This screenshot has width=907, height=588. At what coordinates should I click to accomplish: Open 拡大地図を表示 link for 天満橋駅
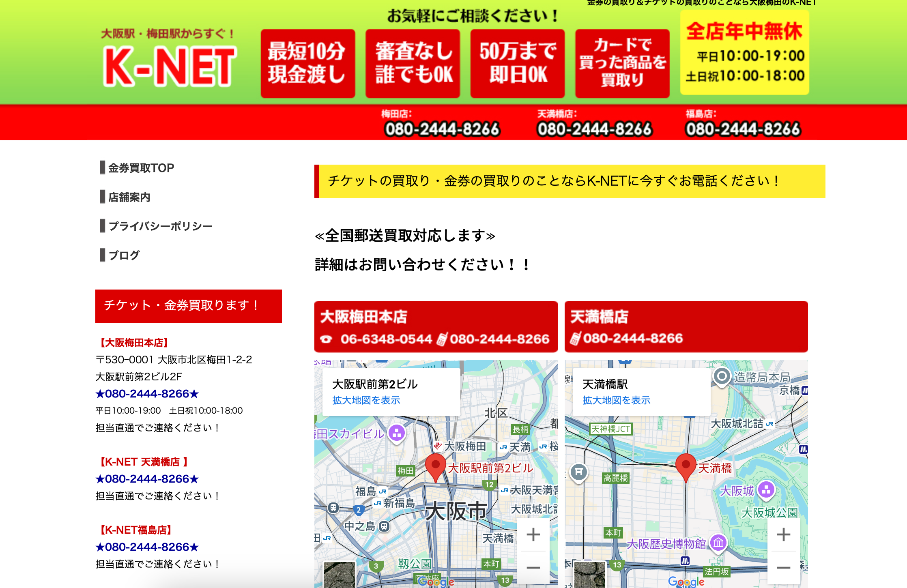[x=616, y=400]
